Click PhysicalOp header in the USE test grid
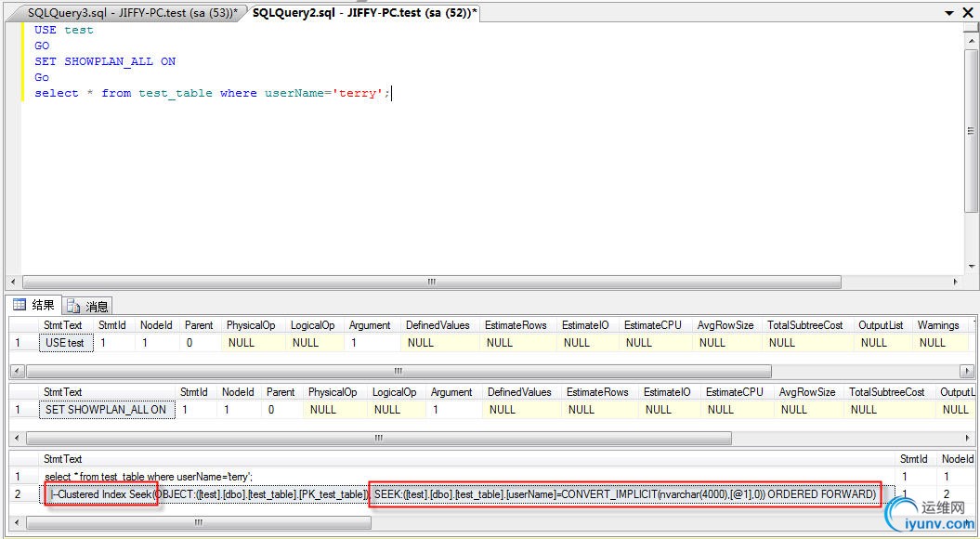Screen dimensions: 980x539 click(x=251, y=325)
